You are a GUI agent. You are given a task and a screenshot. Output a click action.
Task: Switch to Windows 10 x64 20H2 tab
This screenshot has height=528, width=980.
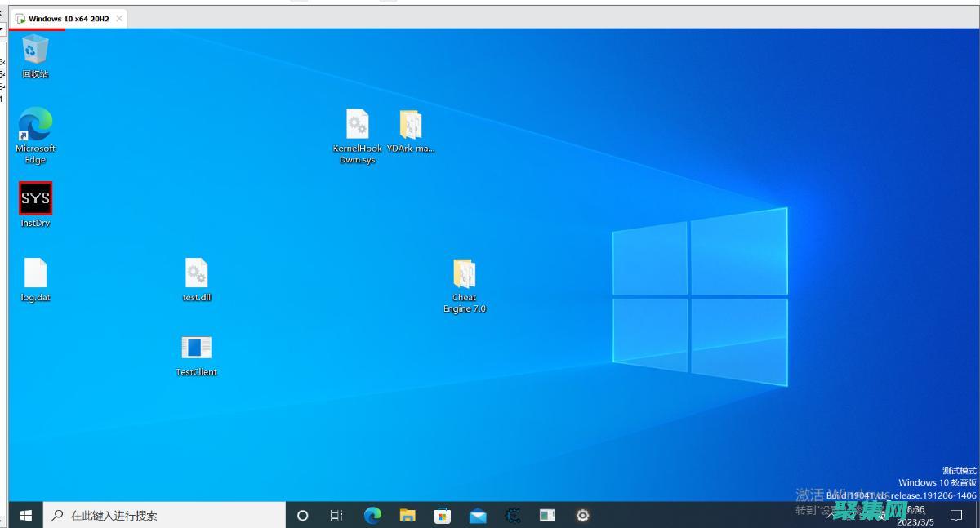pyautogui.click(x=67, y=18)
